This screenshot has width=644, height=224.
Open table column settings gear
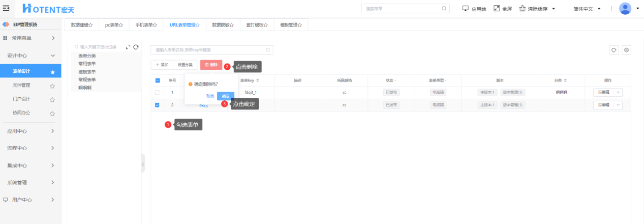click(x=627, y=50)
